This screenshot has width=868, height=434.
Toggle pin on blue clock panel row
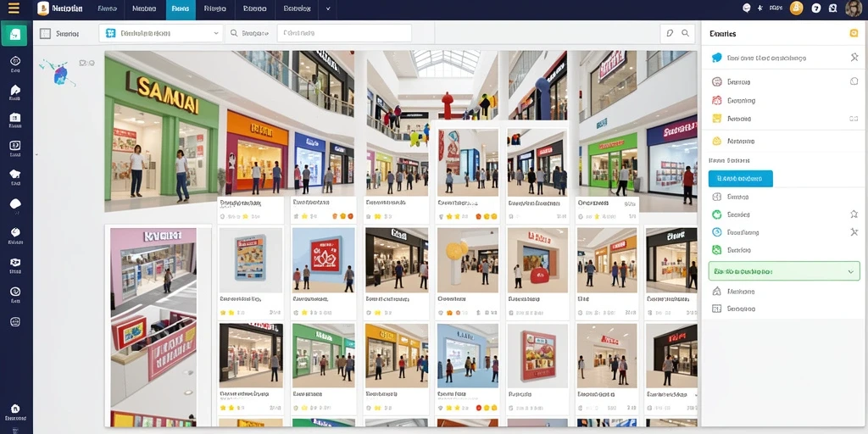click(x=854, y=232)
